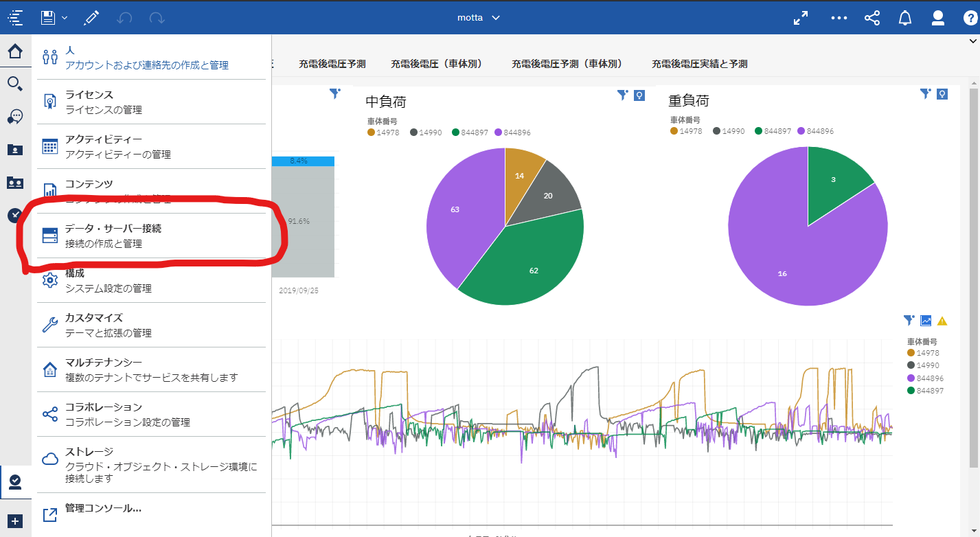Open the 構成 system settings entry
The height and width of the screenshot is (537, 980).
(151, 280)
